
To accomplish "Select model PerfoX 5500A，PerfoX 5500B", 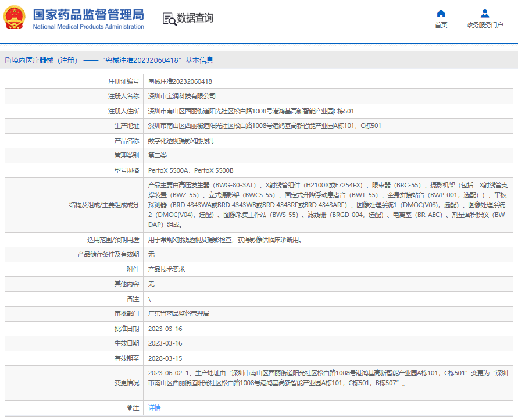I will (191, 170).
